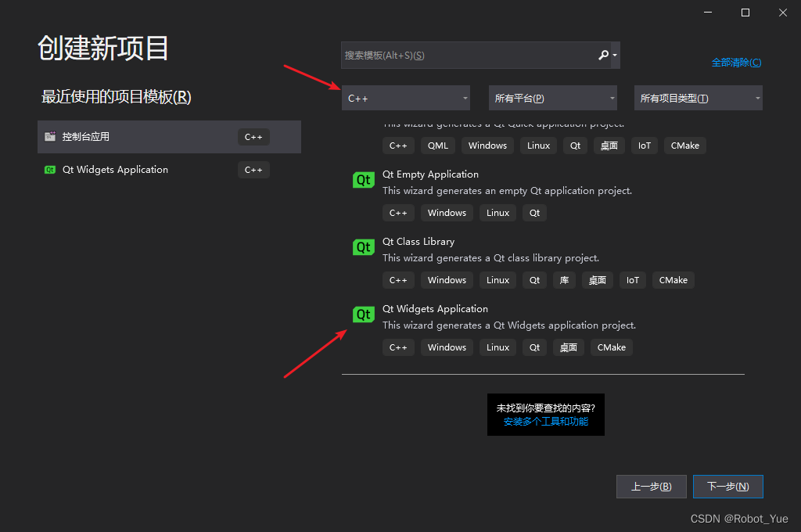
Task: Click Qt Widgets Application description text
Action: coord(509,325)
